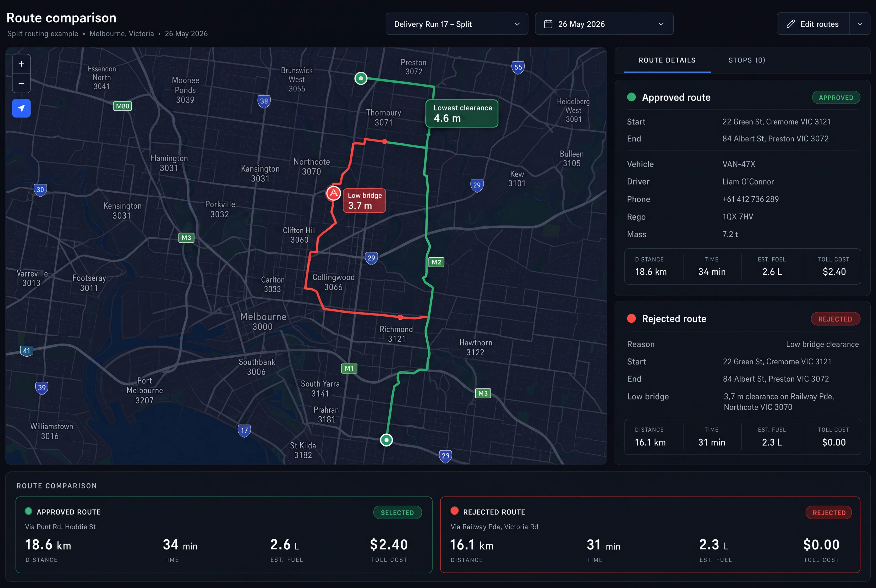The image size is (876, 588).
Task: Zoom out the map with minus button
Action: point(21,83)
